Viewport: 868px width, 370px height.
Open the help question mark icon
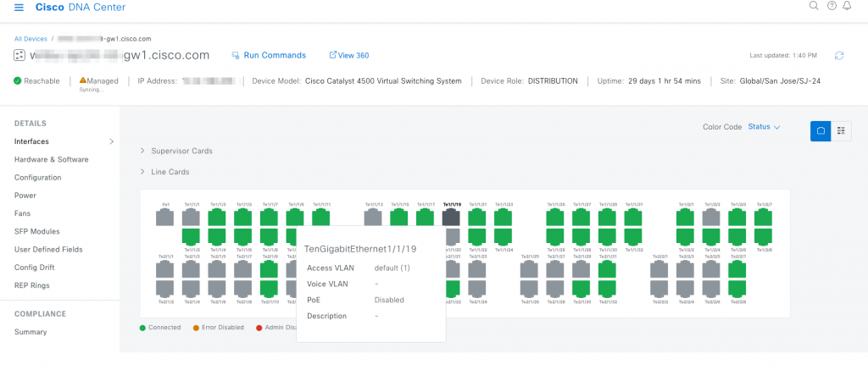pos(832,7)
